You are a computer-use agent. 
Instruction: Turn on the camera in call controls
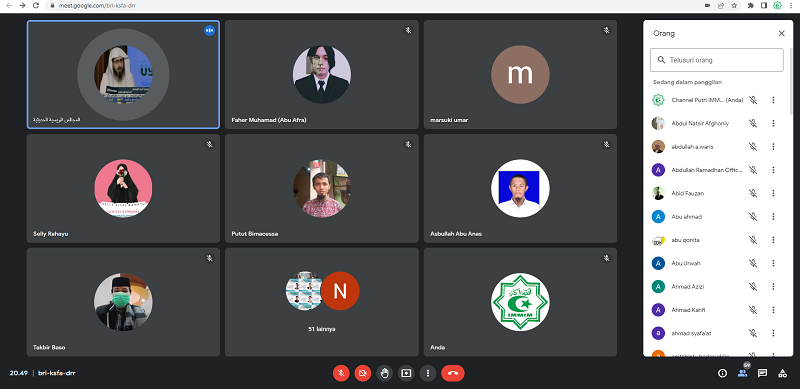click(x=363, y=373)
